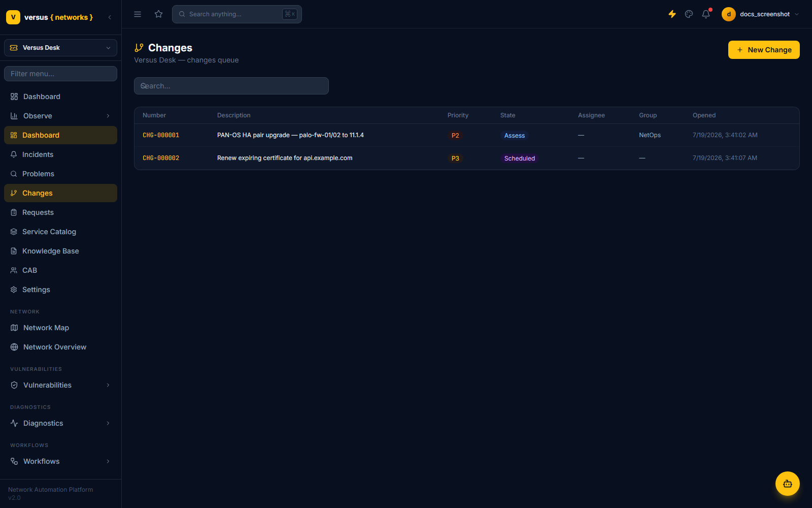Toggle the hamburger menu icon
812x508 pixels.
138,14
